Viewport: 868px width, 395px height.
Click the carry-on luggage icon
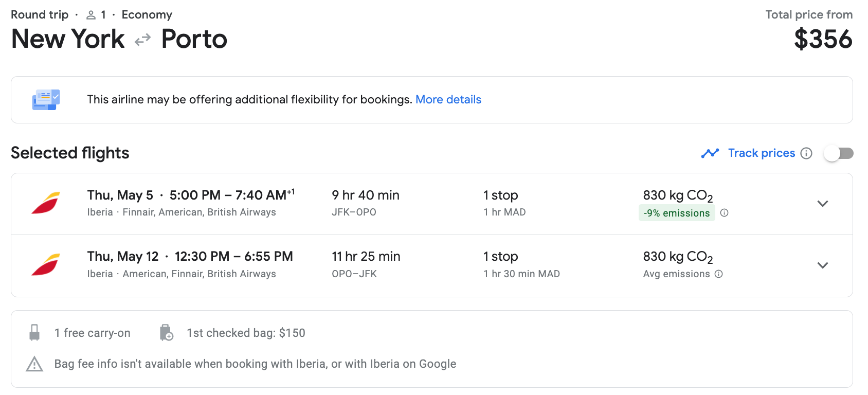(34, 333)
